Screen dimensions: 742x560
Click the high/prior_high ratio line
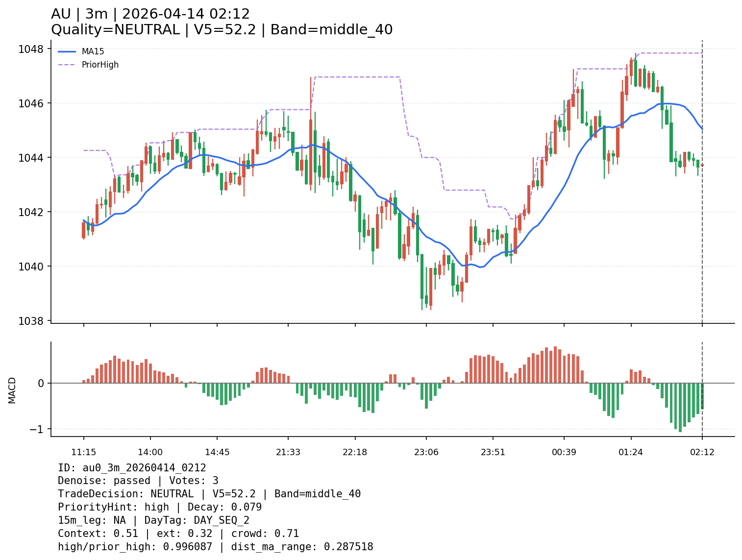215,547
